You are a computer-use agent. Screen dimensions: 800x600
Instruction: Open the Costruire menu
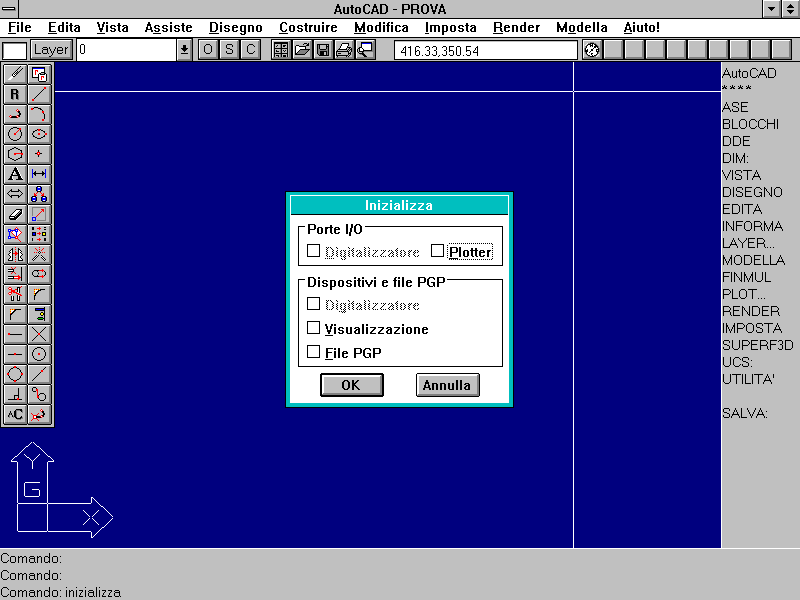[308, 28]
